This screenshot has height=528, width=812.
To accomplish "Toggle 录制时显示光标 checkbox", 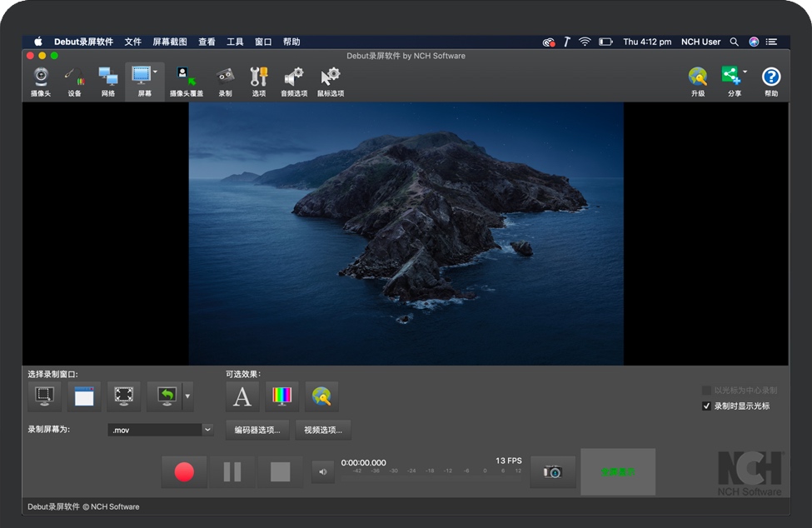I will tap(707, 406).
